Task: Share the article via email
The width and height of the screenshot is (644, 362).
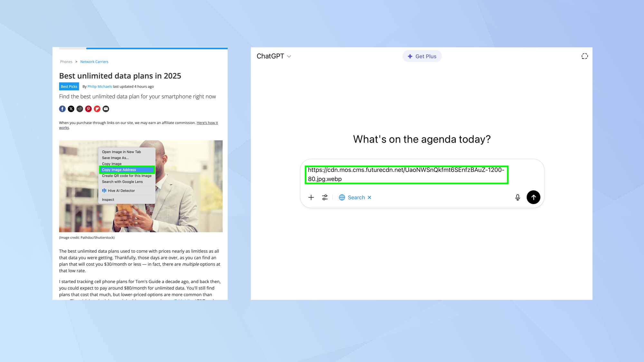Action: click(106, 109)
